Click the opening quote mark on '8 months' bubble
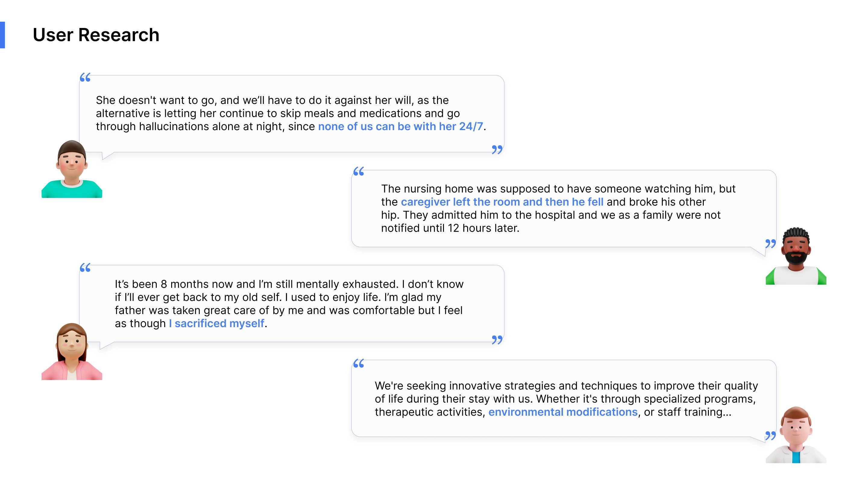 [x=85, y=267]
